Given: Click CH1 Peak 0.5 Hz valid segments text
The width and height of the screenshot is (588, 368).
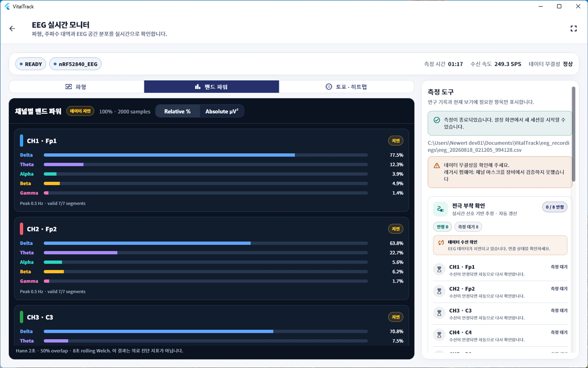Looking at the screenshot, I should click(53, 203).
